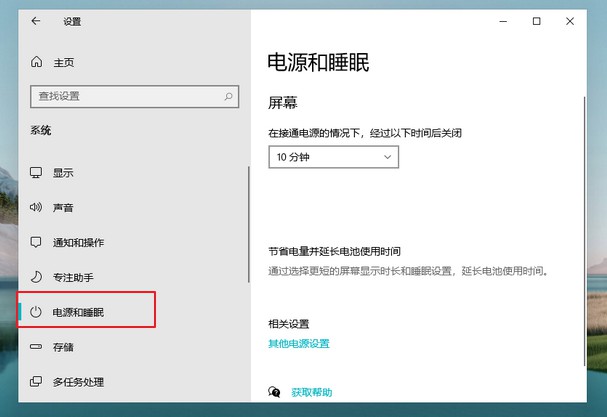
Task: Click the 相关设置 heading
Action: point(289,324)
